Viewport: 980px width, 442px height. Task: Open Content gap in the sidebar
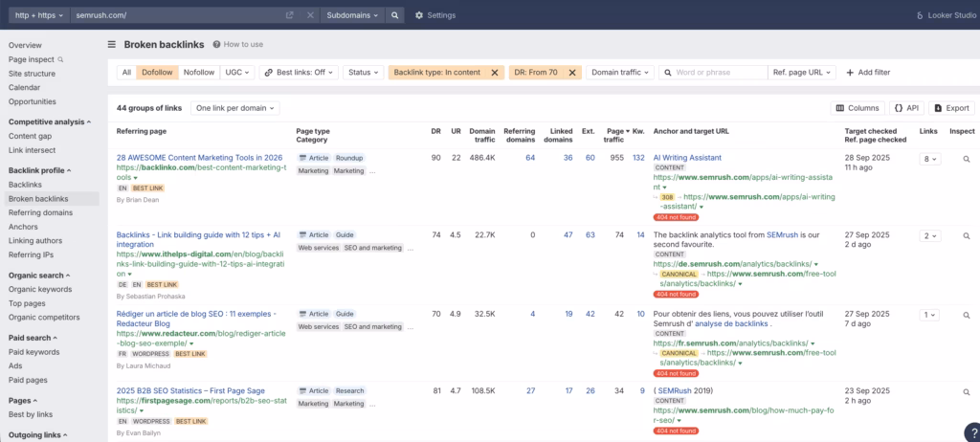click(30, 136)
